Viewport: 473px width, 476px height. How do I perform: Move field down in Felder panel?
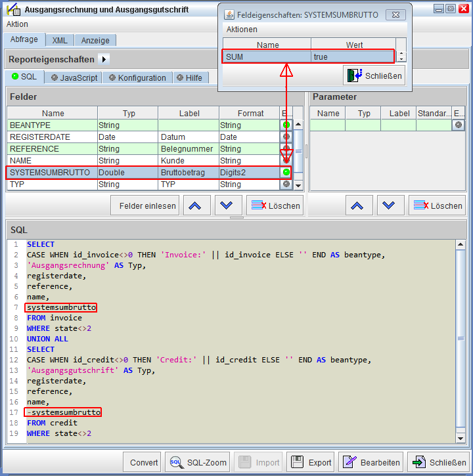(x=227, y=206)
